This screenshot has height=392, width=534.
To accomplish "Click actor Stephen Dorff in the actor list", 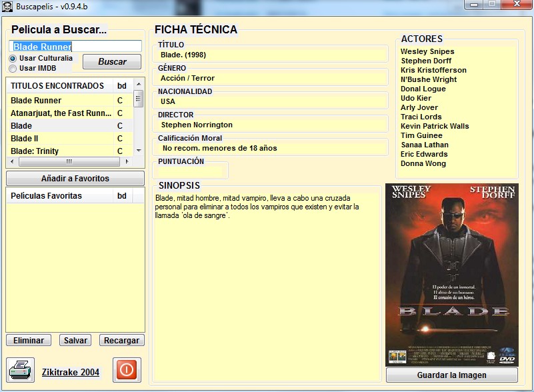I will point(426,61).
